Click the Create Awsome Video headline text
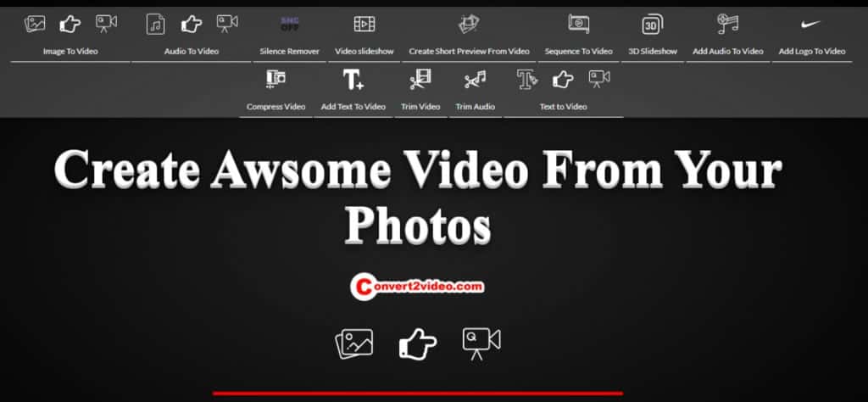This screenshot has width=868, height=402. coord(418,198)
